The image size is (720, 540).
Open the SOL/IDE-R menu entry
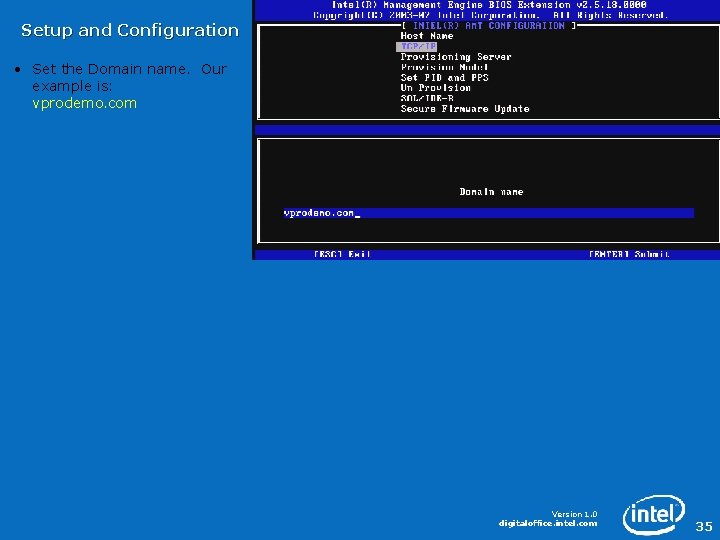427,98
